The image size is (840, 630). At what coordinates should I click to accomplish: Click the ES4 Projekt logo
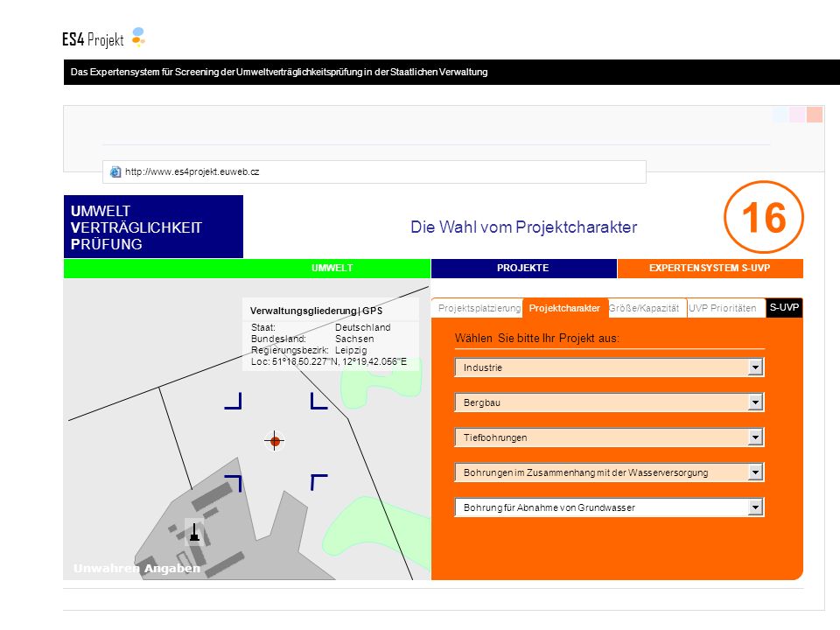tap(103, 38)
